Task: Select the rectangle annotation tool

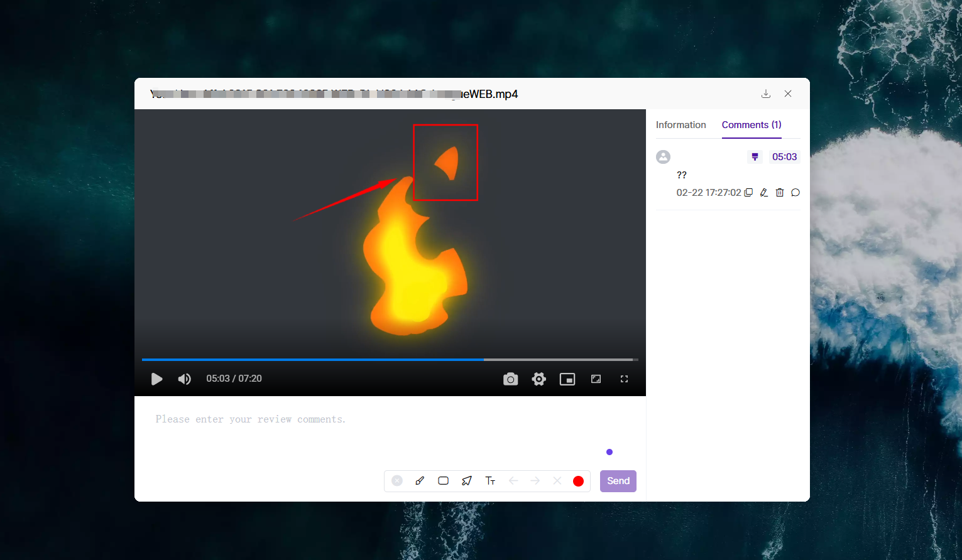Action: click(443, 481)
